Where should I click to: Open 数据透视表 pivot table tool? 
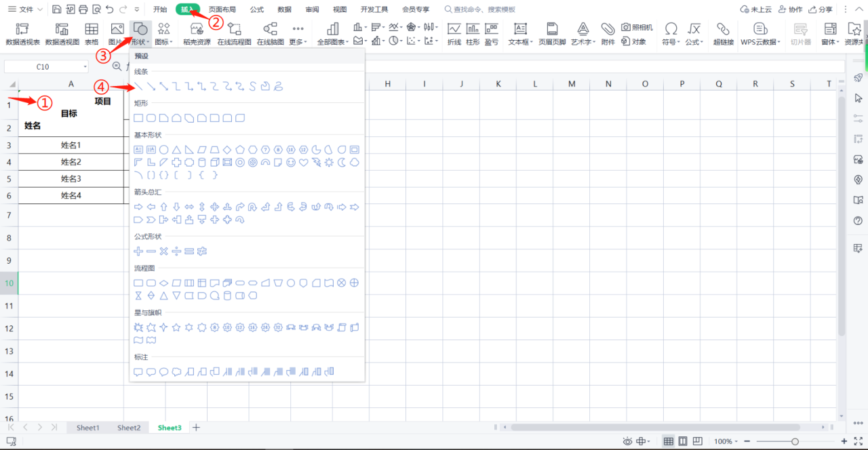(22, 34)
